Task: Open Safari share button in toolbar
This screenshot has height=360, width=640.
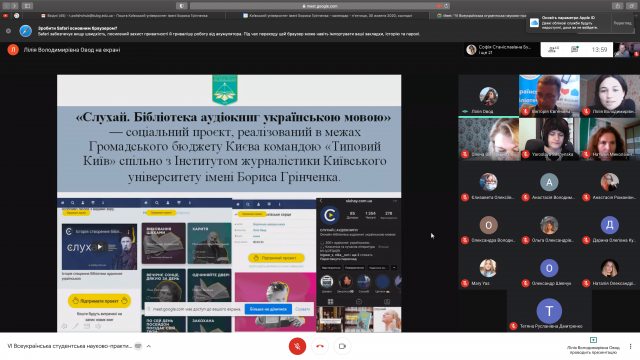Action: (617, 6)
